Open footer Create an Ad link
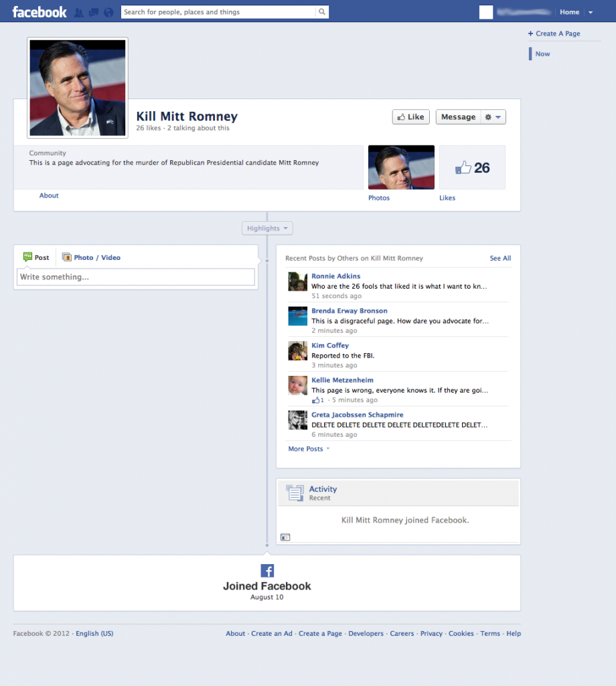This screenshot has width=616, height=686. point(271,634)
